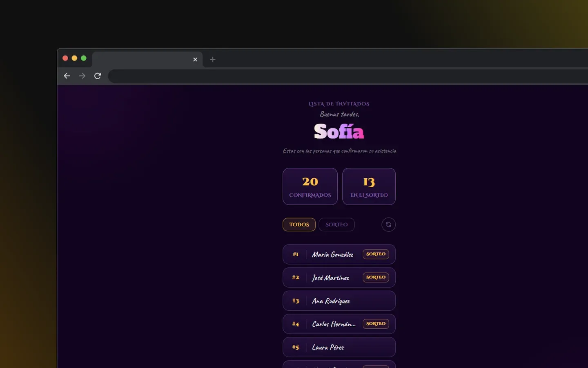Screen dimensions: 588x368
Task: Close the current browser tab
Action: pos(195,60)
